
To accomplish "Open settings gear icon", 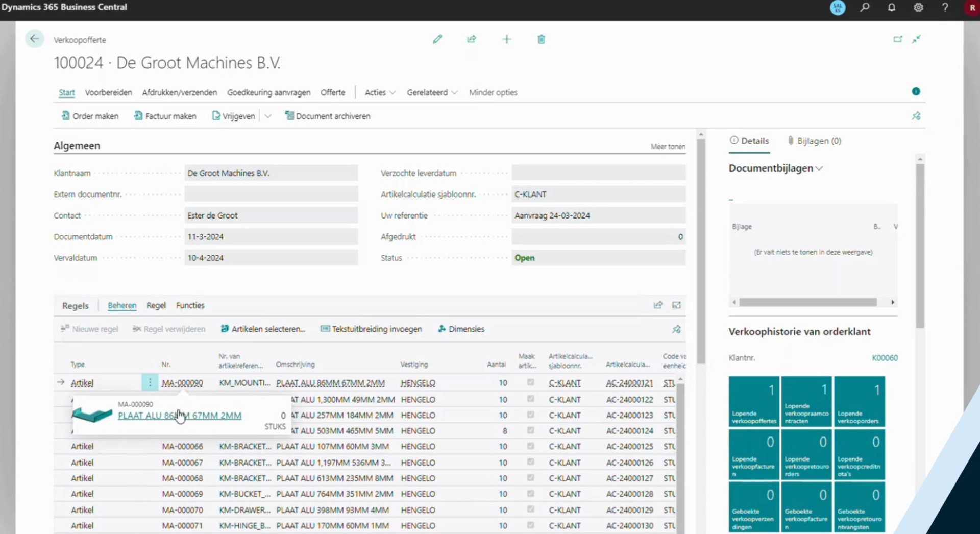I will 918,8.
